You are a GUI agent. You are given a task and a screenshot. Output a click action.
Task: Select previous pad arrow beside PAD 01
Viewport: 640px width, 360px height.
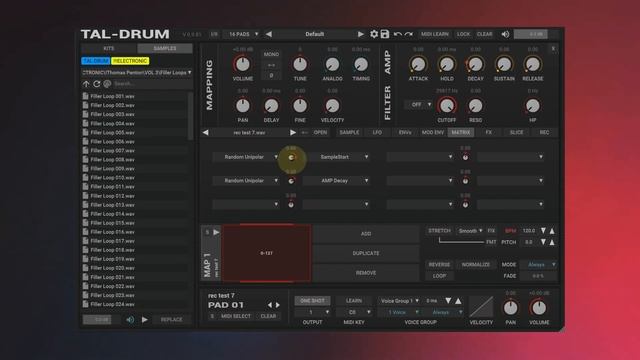[269, 305]
